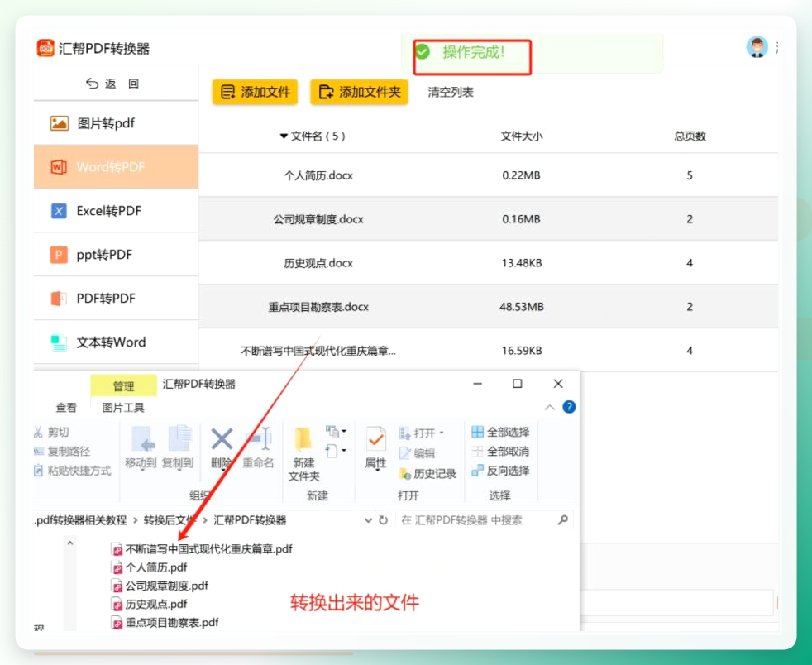Open the 查看 ribbon tab in Explorer
Screen dimensions: 812x665
66,408
